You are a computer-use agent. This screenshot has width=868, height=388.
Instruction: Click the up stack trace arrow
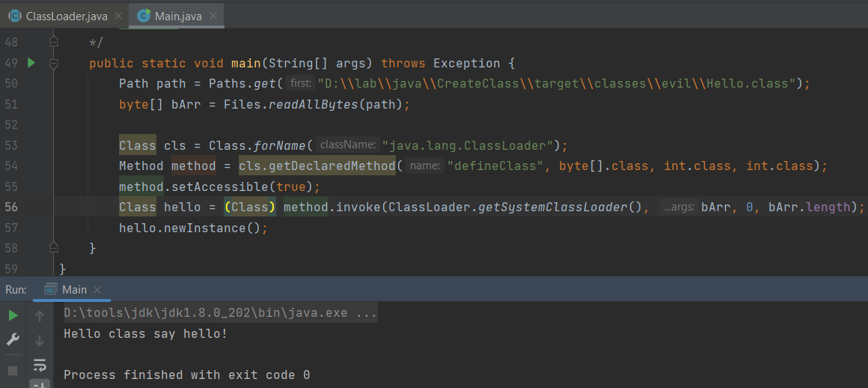[x=40, y=315]
